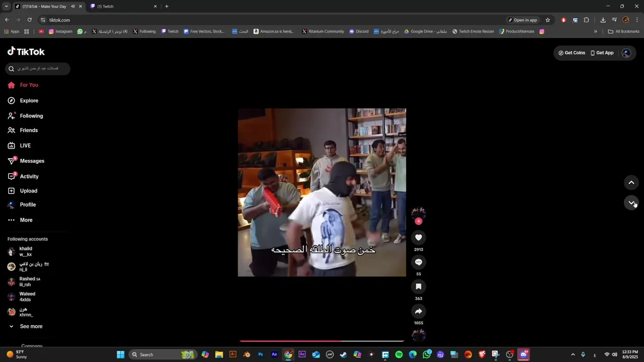Expand the More menu with three dots

(x=20, y=220)
